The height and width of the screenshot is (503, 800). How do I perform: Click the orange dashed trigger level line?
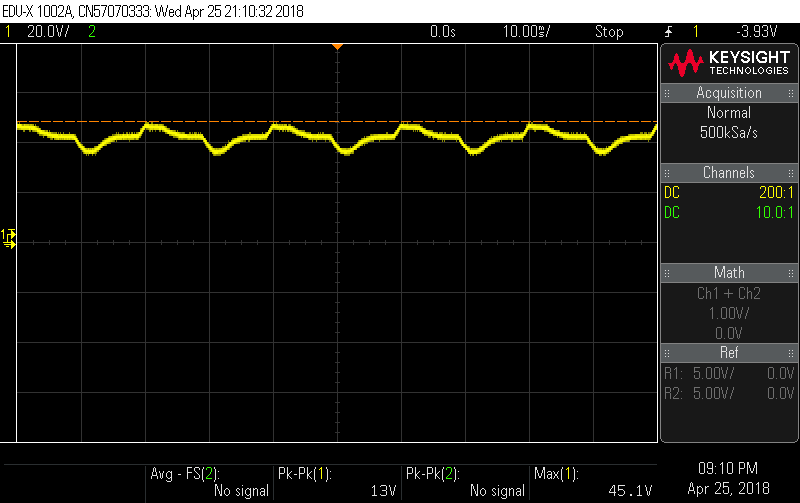point(337,122)
